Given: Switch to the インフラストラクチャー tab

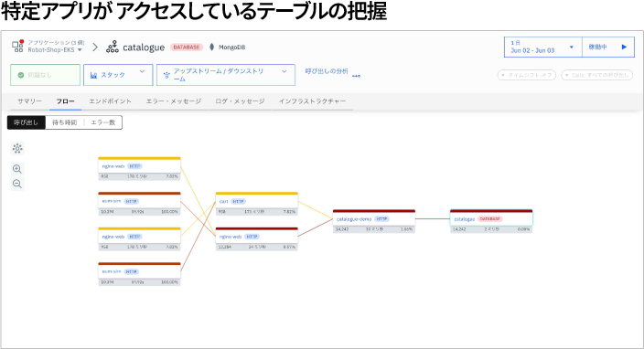Looking at the screenshot, I should [312, 101].
